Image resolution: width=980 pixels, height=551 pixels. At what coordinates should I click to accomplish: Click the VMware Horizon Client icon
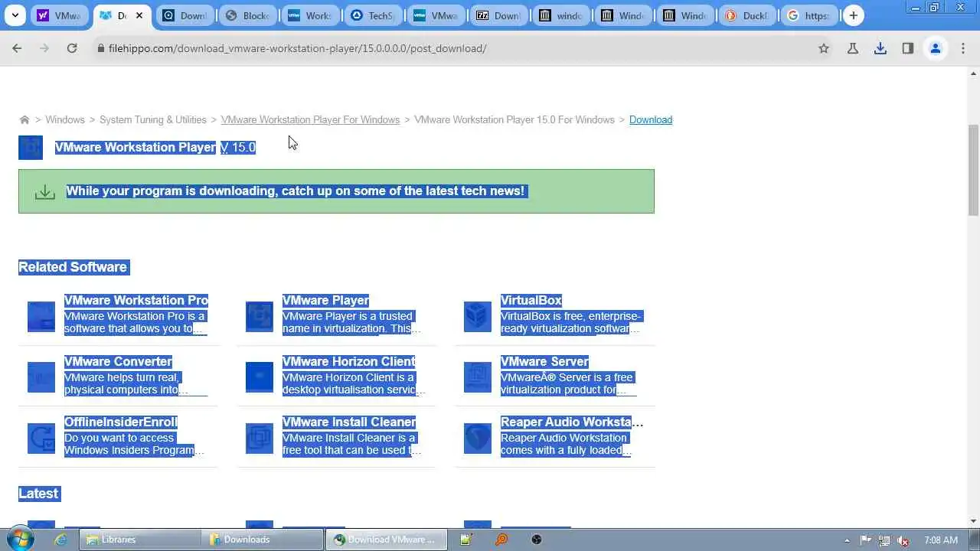260,377
